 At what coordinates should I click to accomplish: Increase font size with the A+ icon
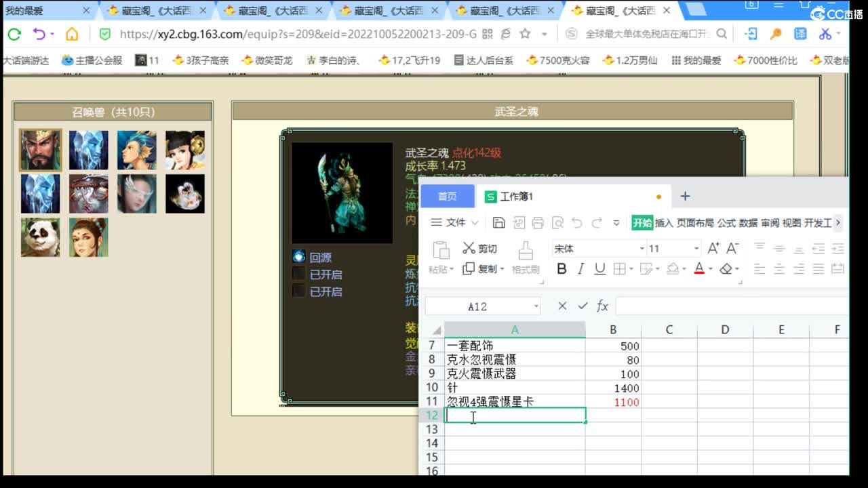pyautogui.click(x=713, y=248)
